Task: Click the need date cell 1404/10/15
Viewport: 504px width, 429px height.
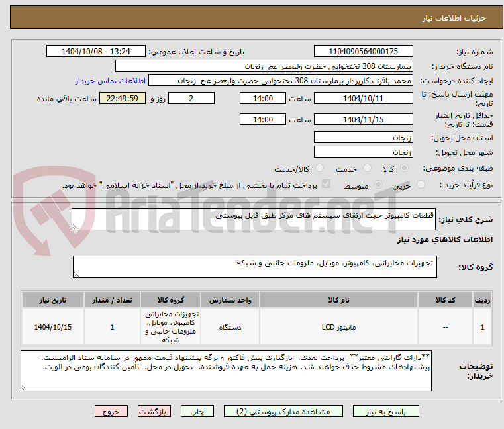Action: click(53, 327)
